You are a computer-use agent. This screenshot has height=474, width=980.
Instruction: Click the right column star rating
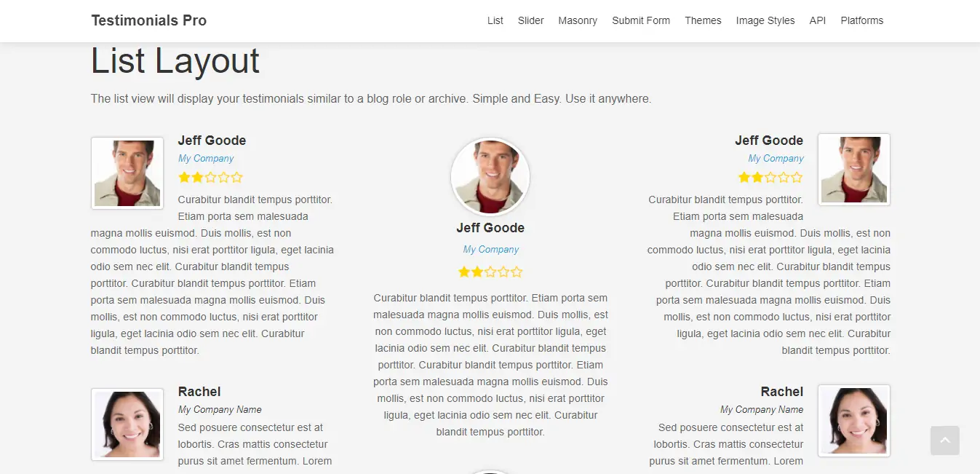(770, 177)
